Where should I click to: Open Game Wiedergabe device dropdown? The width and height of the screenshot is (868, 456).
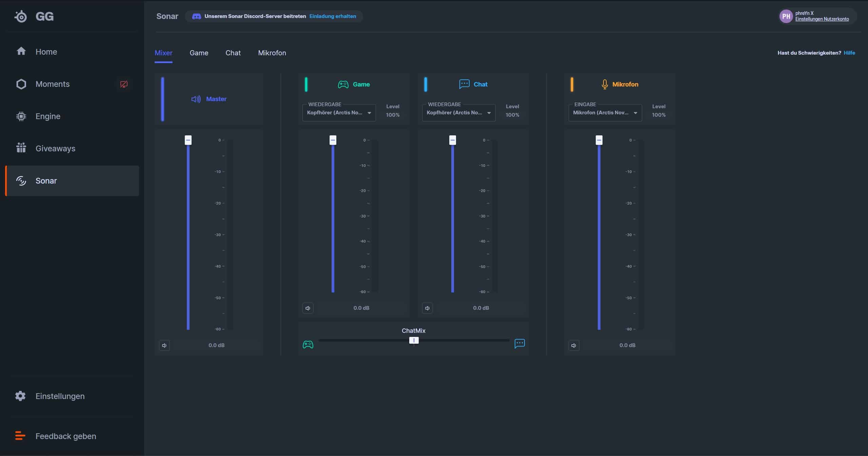pos(339,113)
